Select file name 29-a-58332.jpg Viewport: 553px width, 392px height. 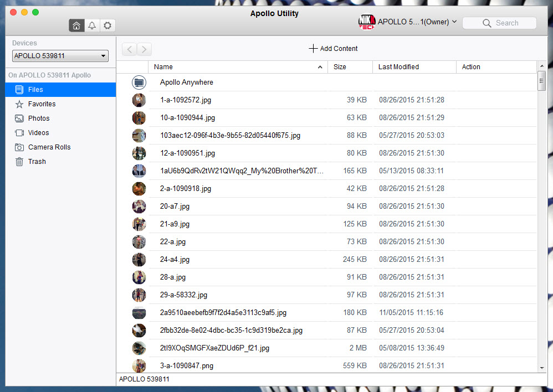coord(183,295)
